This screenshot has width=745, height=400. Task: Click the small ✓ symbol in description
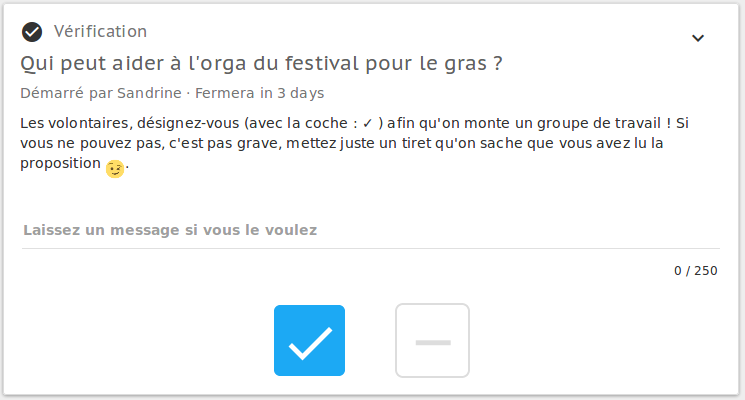pyautogui.click(x=367, y=124)
